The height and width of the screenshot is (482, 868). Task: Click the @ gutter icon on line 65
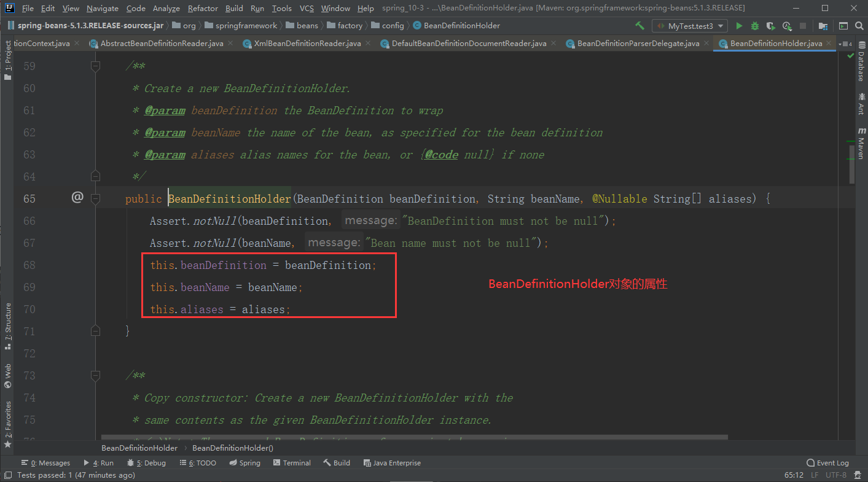pyautogui.click(x=77, y=198)
